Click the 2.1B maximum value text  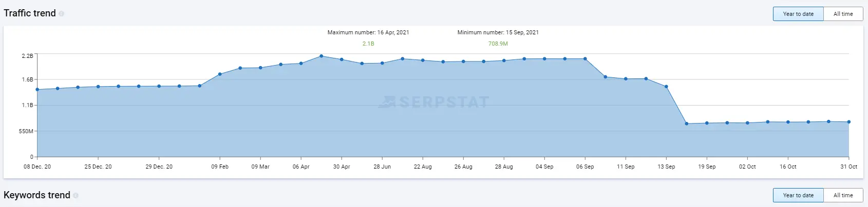click(x=368, y=44)
